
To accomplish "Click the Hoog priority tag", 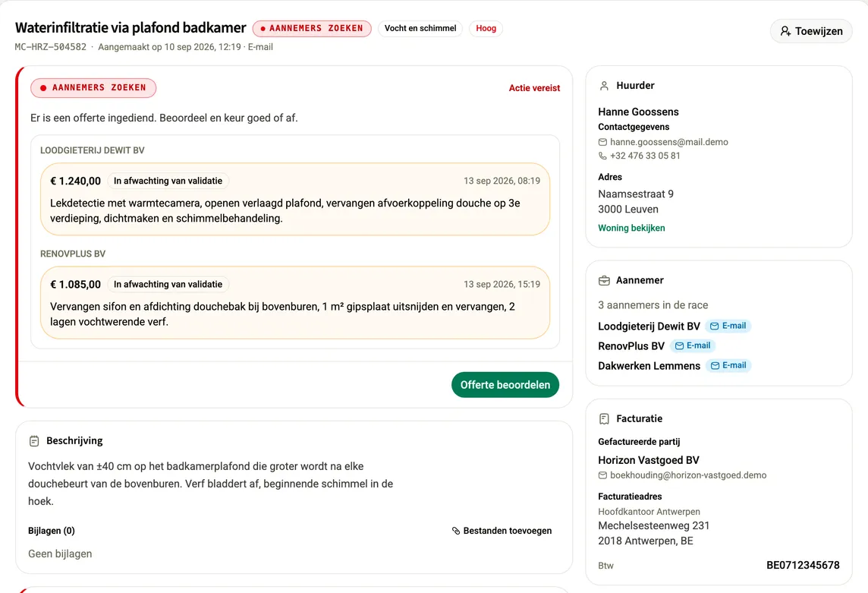I will (486, 28).
